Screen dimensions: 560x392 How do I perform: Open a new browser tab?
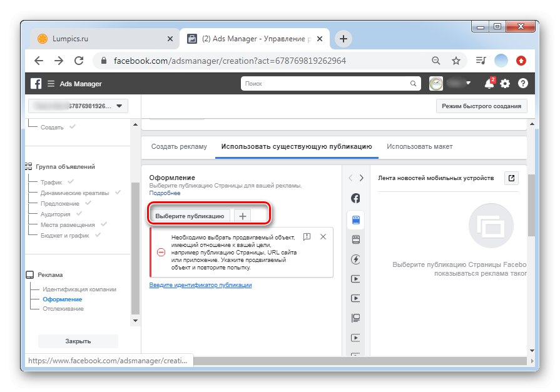(344, 39)
